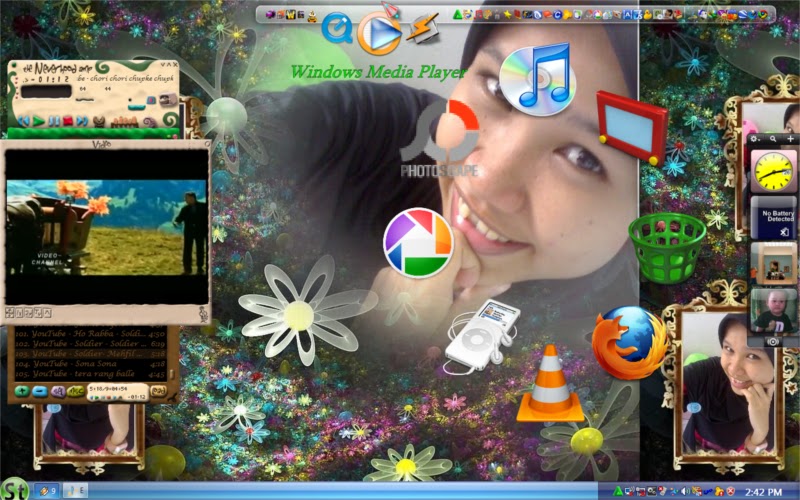
Task: Click the fullscreen icon in video window
Action: [x=9, y=313]
